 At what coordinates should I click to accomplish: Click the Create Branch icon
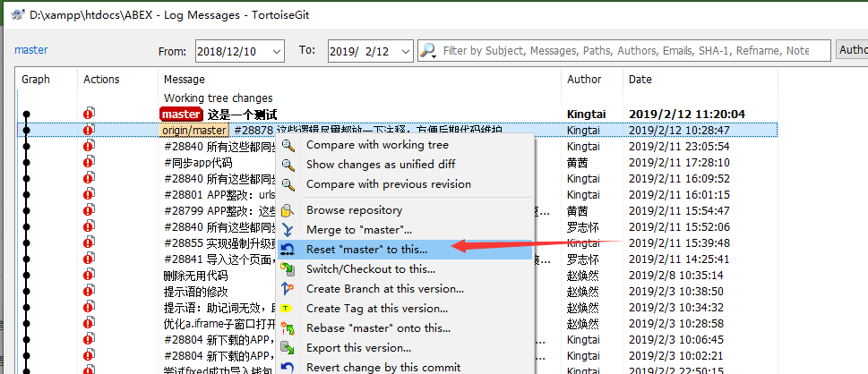(x=288, y=289)
